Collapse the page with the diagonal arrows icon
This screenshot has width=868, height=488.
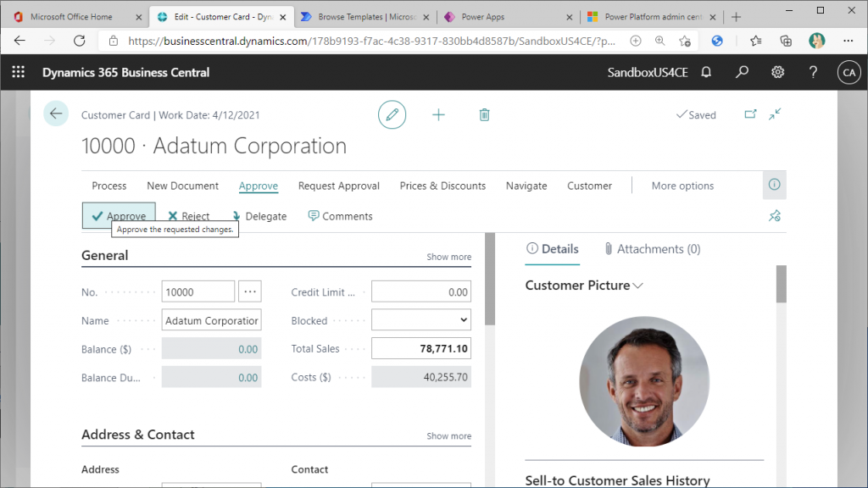pyautogui.click(x=775, y=114)
